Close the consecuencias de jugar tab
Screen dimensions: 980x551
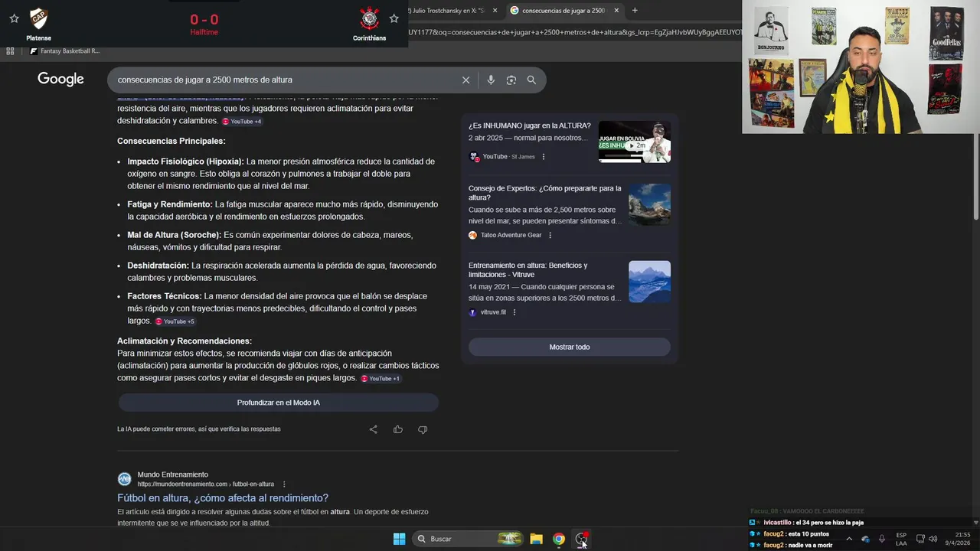click(616, 11)
